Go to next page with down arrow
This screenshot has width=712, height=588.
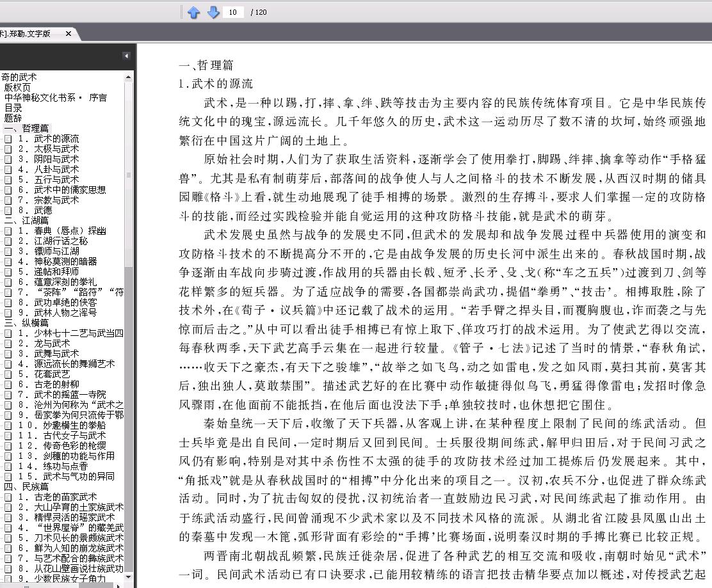pyautogui.click(x=213, y=12)
